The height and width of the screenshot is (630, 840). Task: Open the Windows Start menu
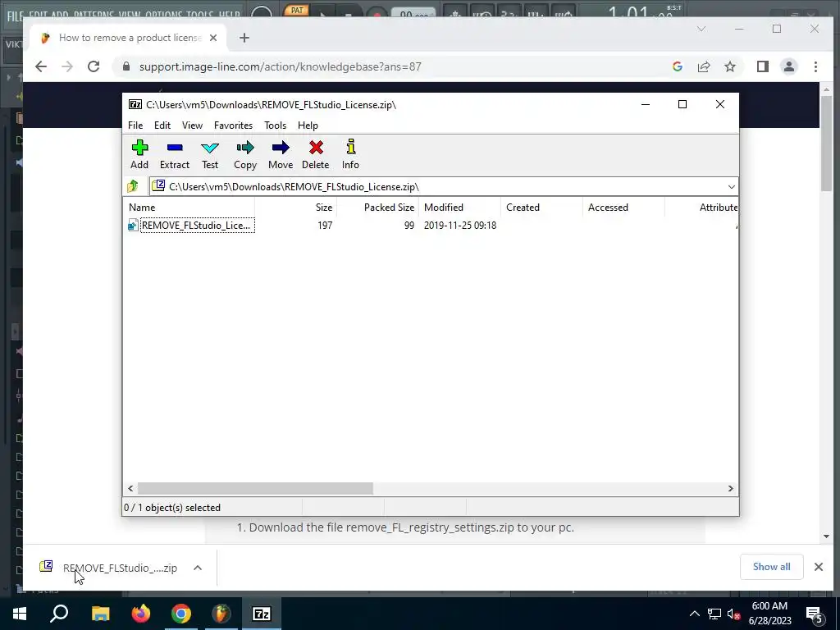click(20, 614)
